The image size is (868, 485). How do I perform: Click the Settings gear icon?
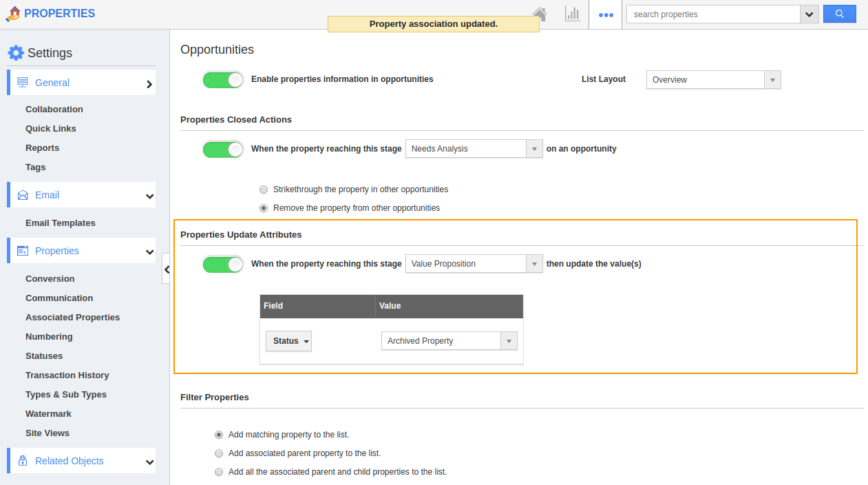point(16,52)
